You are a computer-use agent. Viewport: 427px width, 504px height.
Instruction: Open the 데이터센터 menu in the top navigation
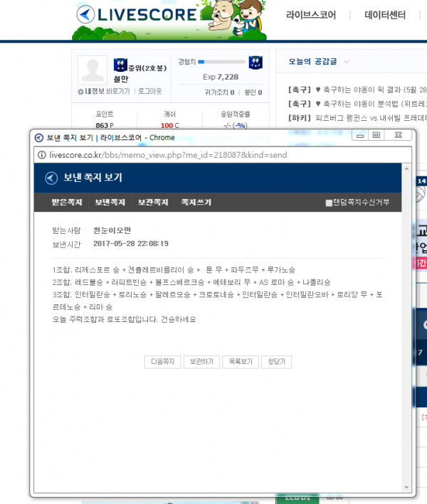point(385,15)
